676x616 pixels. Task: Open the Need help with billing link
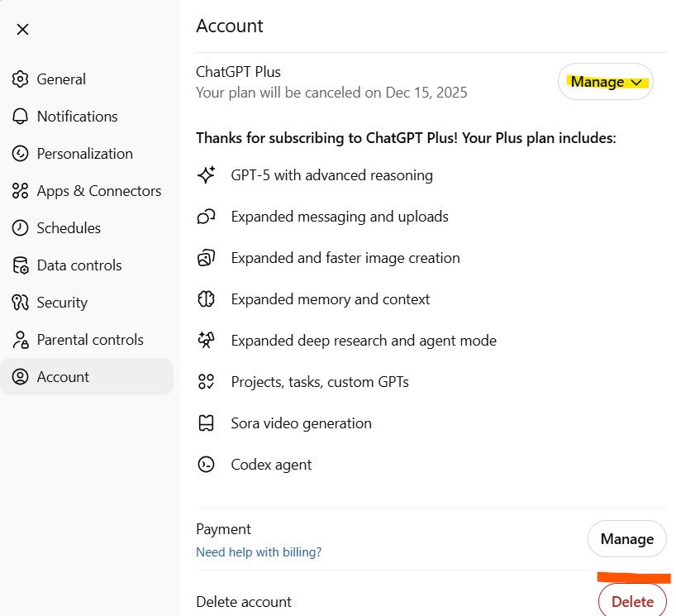(x=259, y=552)
